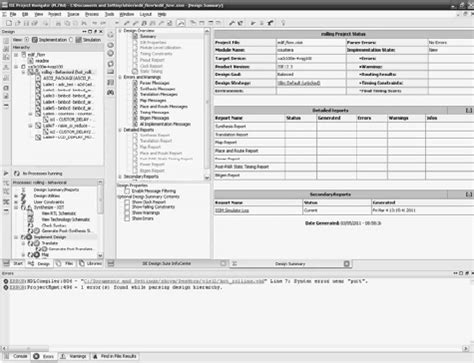Screen dimensions: 474x363
Task: Select the Simulation view radio button
Action: point(71,40)
